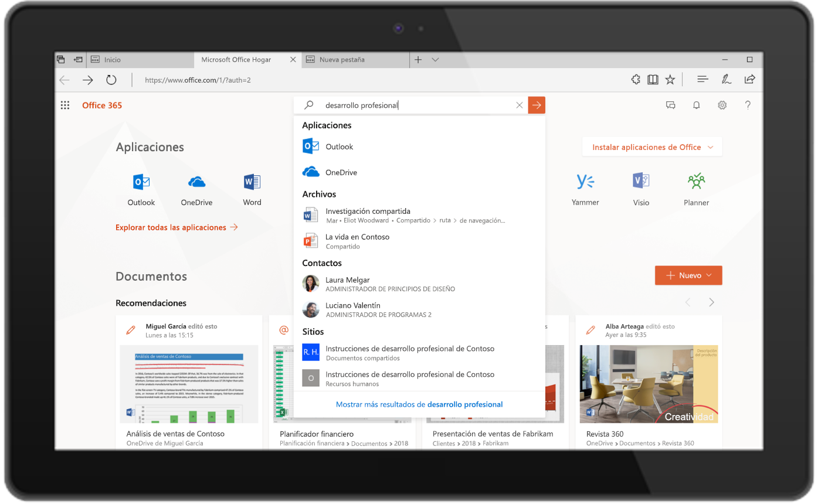The width and height of the screenshot is (818, 504).
Task: Go to next recommendations with right chevron
Action: coord(711,302)
